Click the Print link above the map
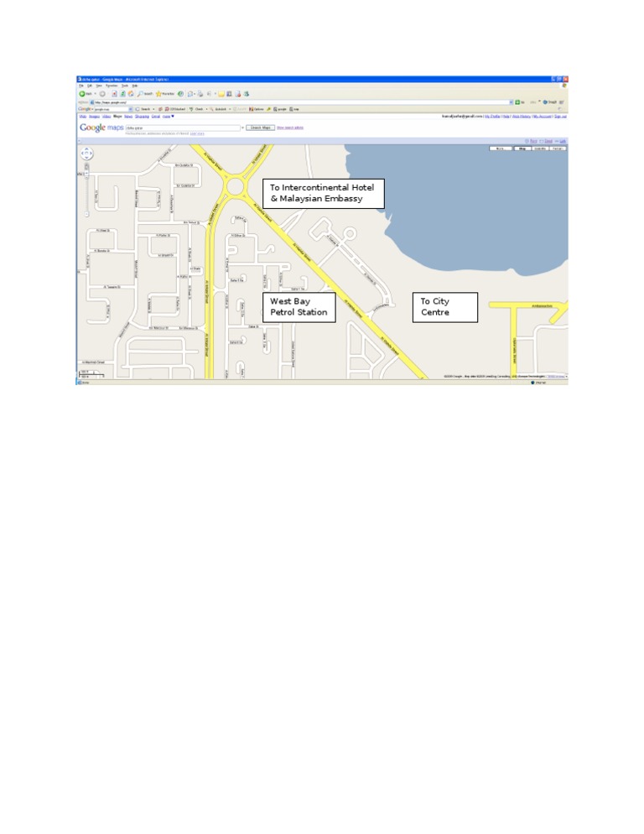The width and height of the screenshot is (644, 834). tap(532, 141)
